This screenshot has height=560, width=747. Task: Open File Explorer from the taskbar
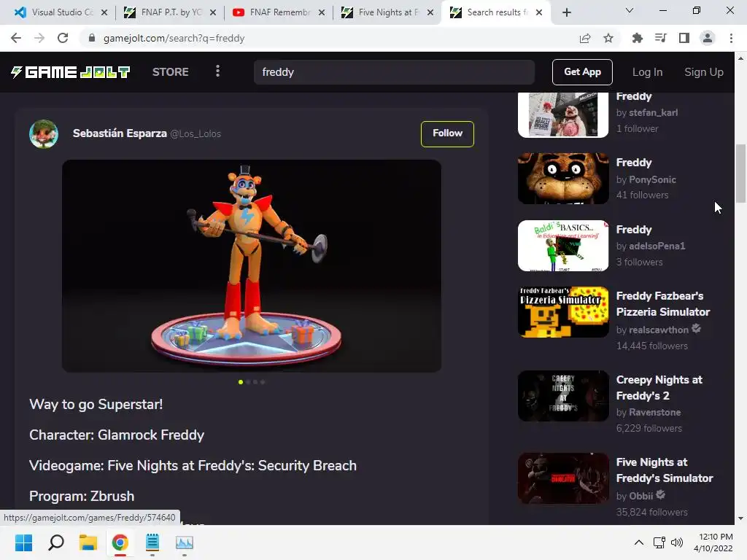click(88, 542)
